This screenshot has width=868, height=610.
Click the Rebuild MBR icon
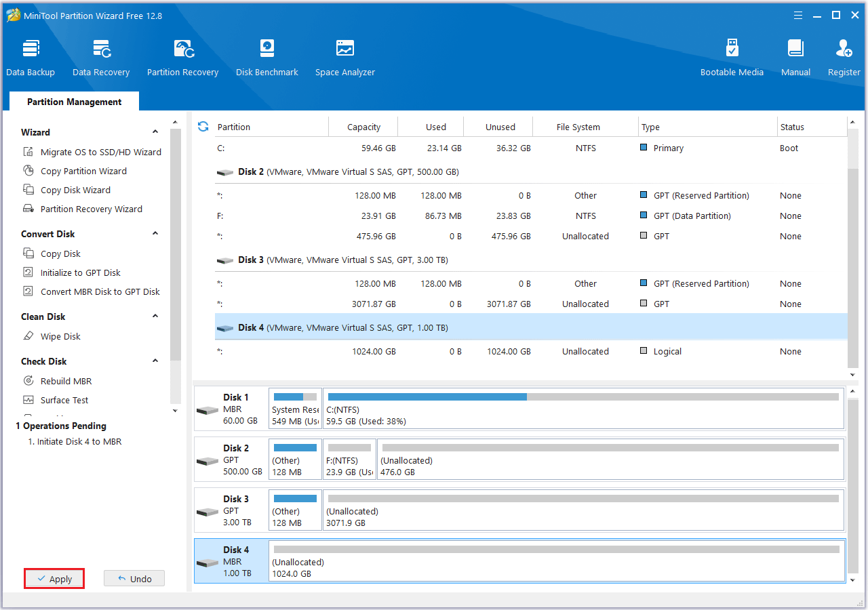[x=28, y=381]
